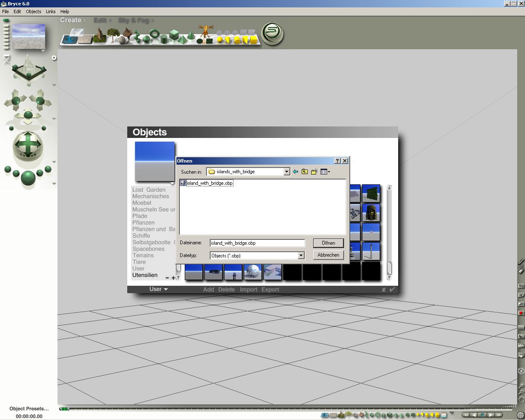Screen dimensions: 525x420
Task: Open the Objects menu
Action: 34,11
